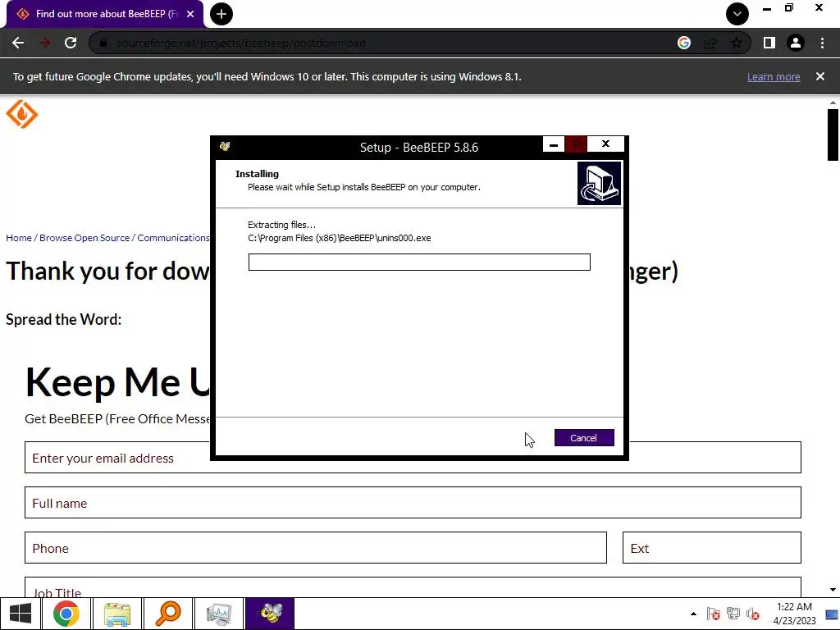
Task: Go back in Chrome
Action: (18, 43)
